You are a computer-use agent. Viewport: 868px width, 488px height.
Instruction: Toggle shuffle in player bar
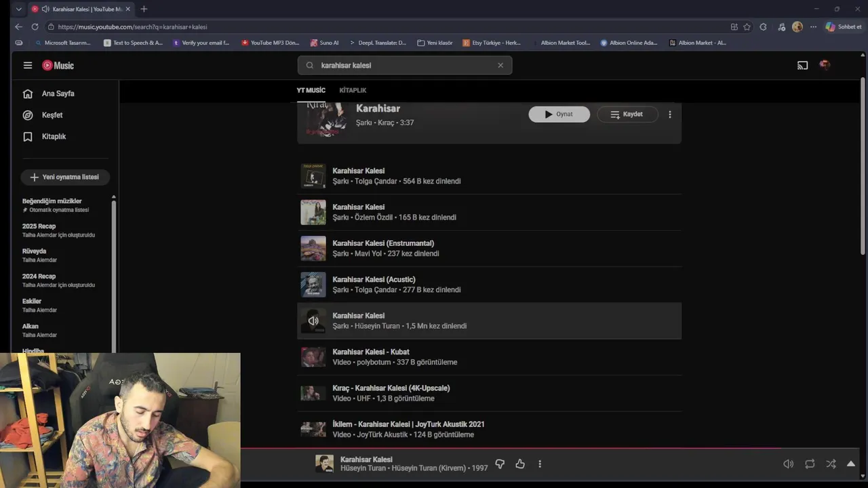coord(831,464)
